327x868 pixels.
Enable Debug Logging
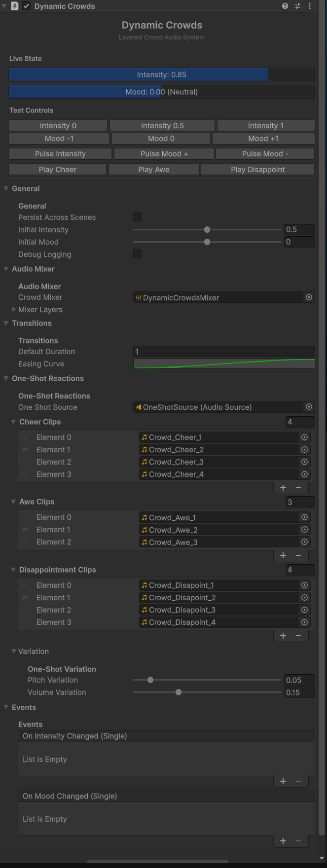[137, 254]
